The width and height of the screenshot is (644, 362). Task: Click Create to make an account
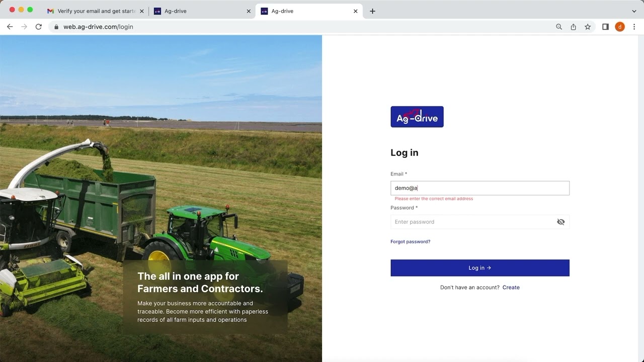click(511, 288)
